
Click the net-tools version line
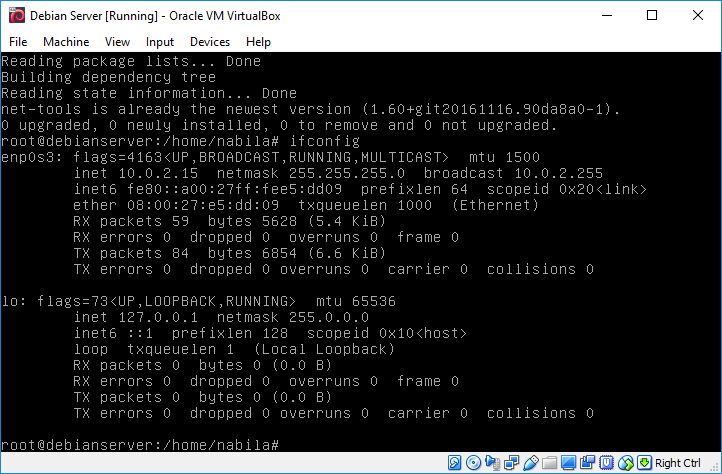pyautogui.click(x=311, y=109)
